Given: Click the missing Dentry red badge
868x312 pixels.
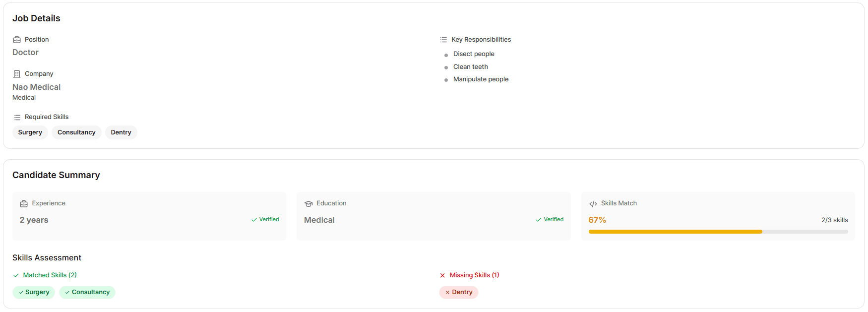Looking at the screenshot, I should tap(459, 292).
